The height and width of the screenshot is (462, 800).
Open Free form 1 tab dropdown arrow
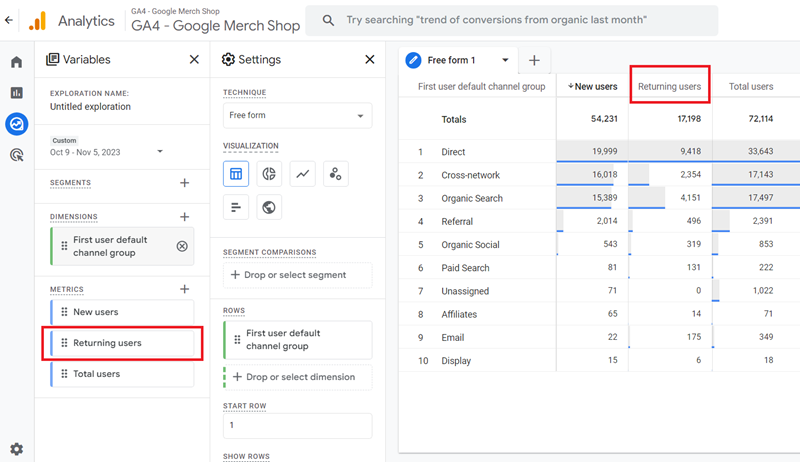(505, 60)
